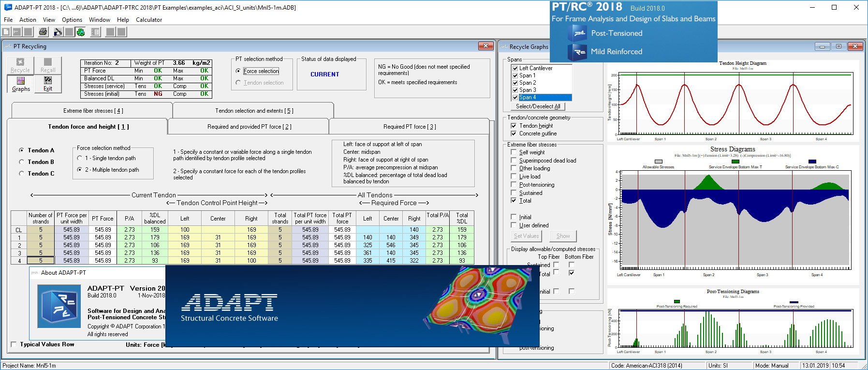Enable the Post-tensioning extreme fiber stresses checkbox
The image size is (868, 370).
[x=514, y=185]
